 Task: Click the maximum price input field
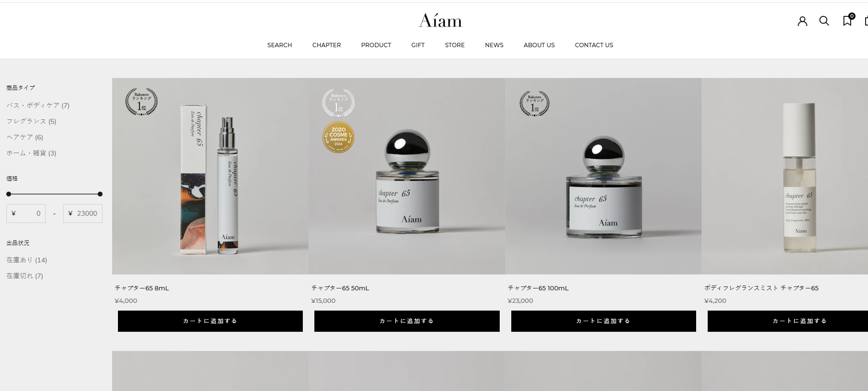tap(83, 213)
